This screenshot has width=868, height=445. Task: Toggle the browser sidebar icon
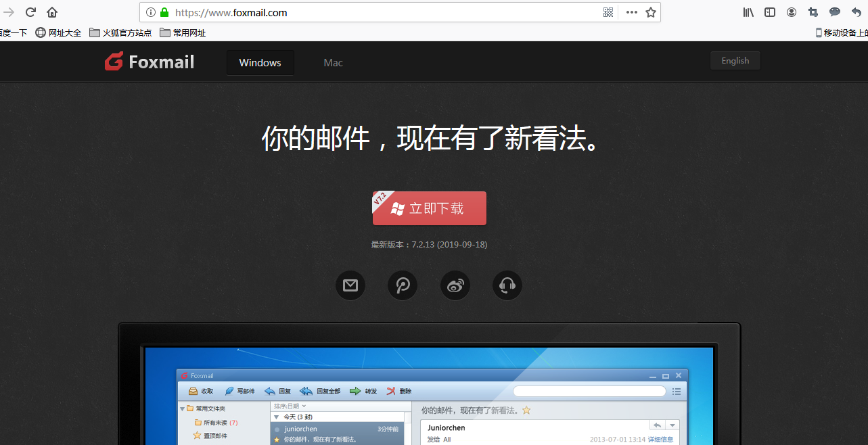[770, 12]
